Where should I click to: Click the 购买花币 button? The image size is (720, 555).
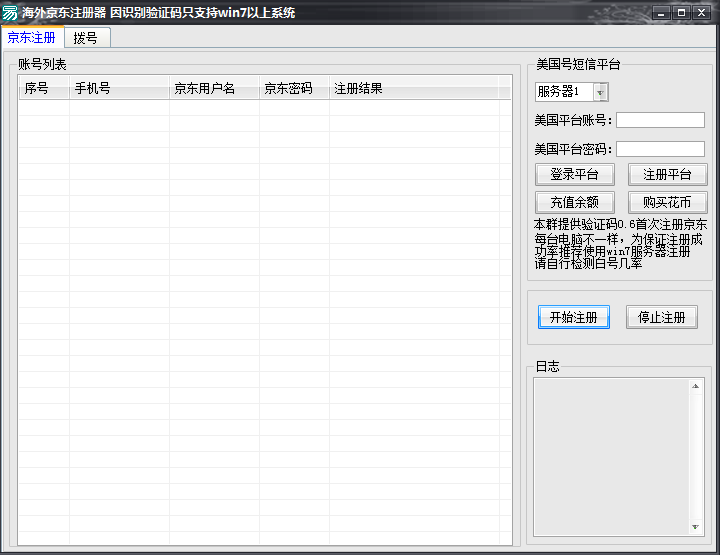coord(667,202)
